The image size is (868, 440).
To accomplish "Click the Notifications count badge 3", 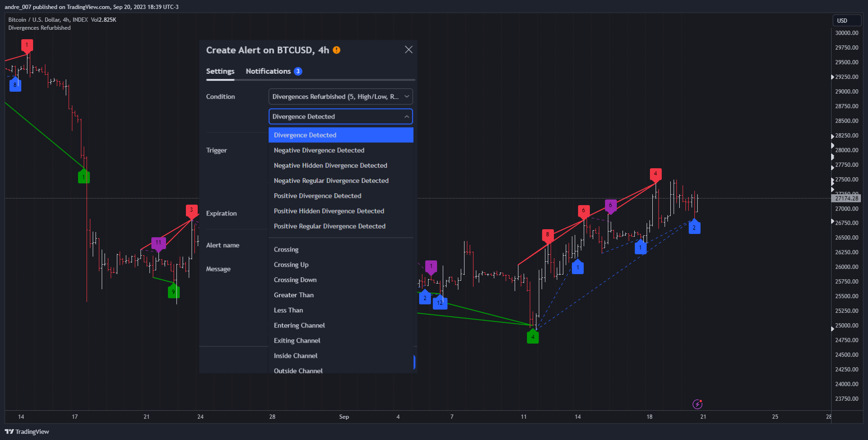I will [x=298, y=71].
